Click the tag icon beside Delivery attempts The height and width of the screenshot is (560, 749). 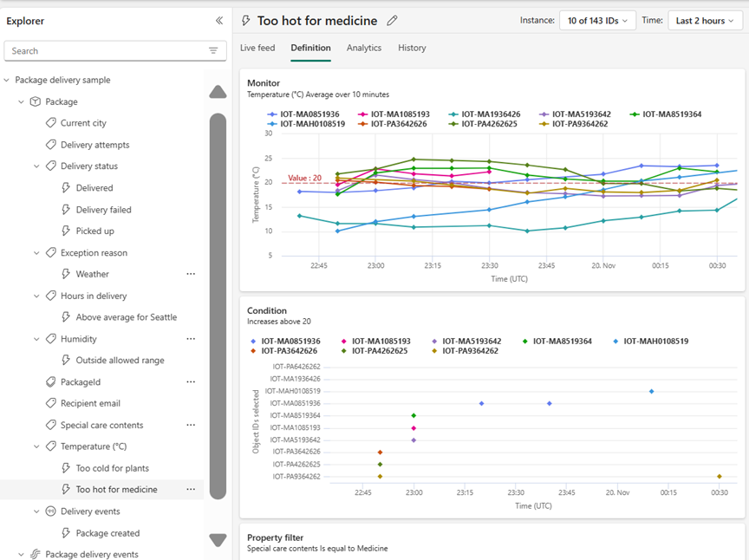(x=50, y=144)
